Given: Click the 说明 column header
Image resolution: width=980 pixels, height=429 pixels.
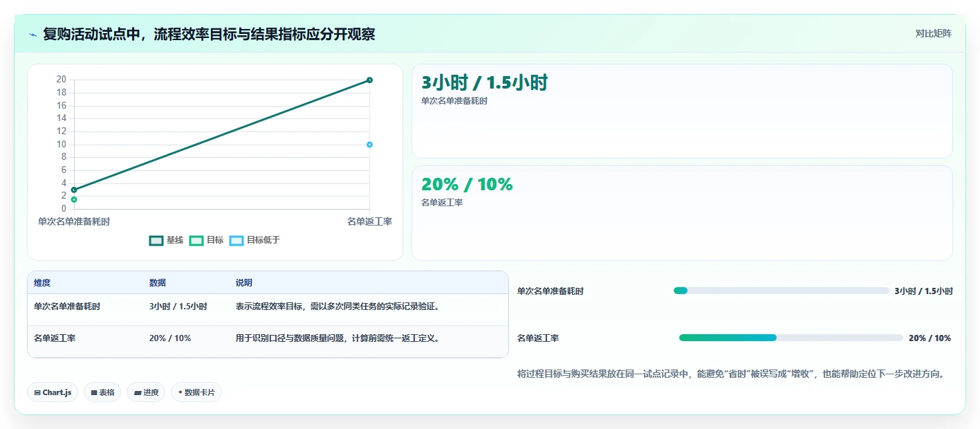Looking at the screenshot, I should [x=244, y=283].
